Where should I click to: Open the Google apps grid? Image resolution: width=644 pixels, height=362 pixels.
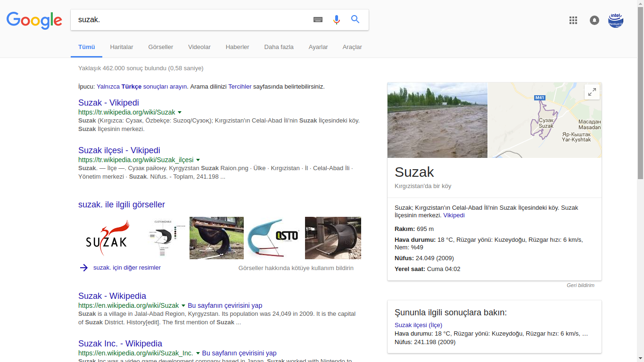pos(573,20)
